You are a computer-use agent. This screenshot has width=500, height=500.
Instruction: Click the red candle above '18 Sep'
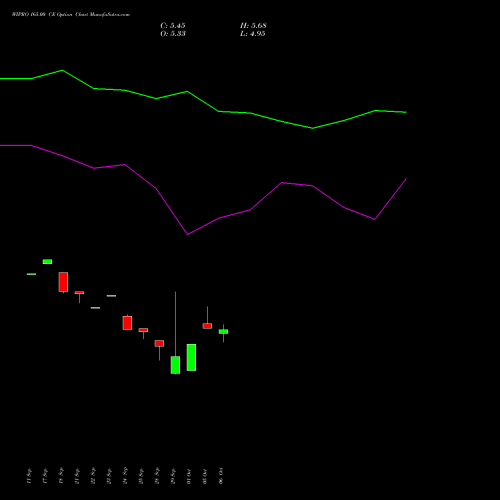click(x=63, y=282)
